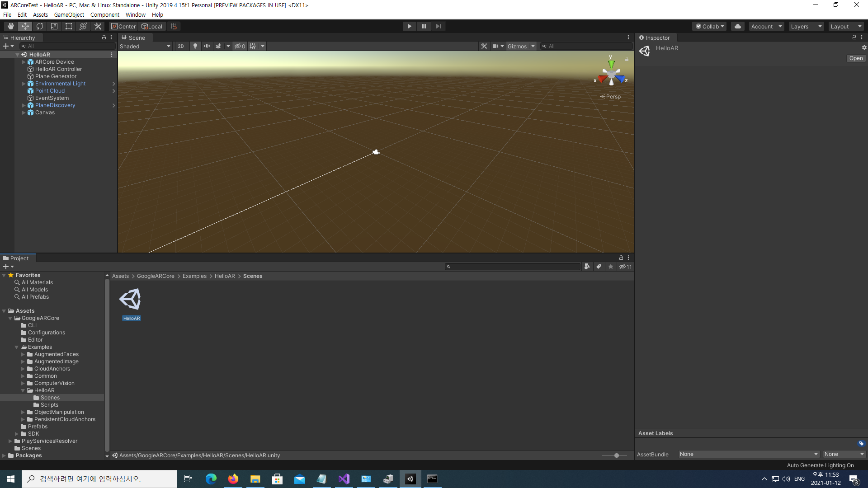
Task: Toggle scene lighting bulb button
Action: click(195, 46)
